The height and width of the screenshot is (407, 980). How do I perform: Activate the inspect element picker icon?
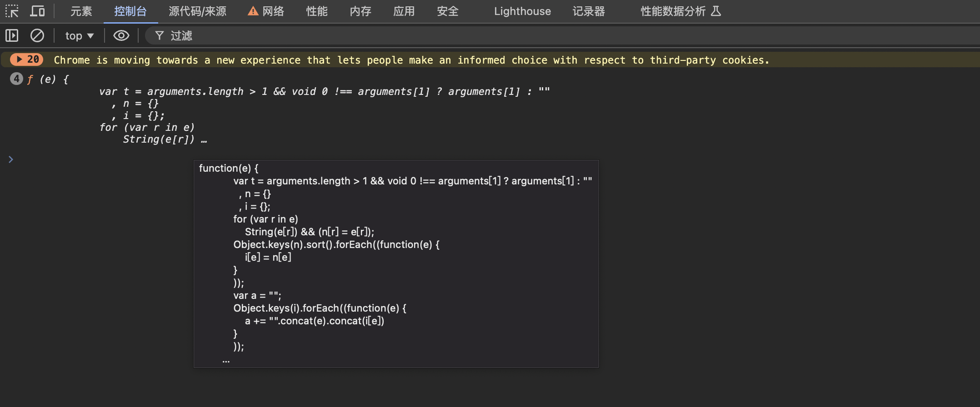[x=12, y=11]
